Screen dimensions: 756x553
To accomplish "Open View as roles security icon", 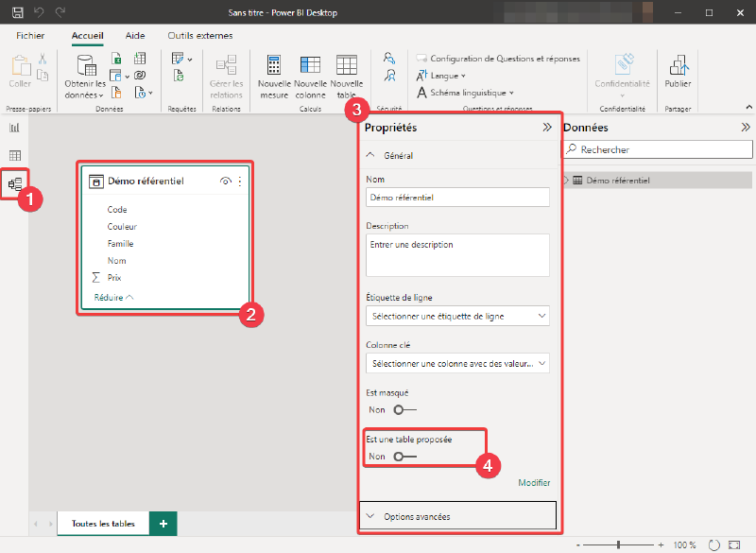I will coord(389,76).
